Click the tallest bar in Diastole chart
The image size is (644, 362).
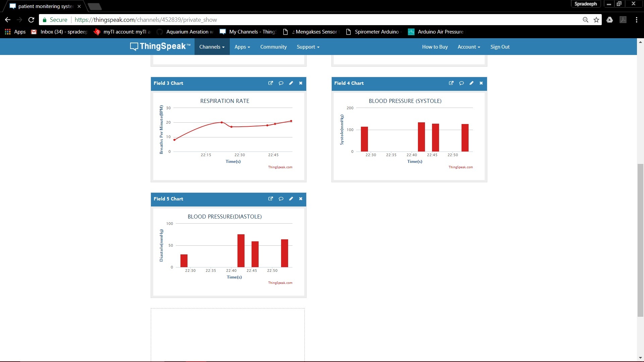(x=241, y=251)
